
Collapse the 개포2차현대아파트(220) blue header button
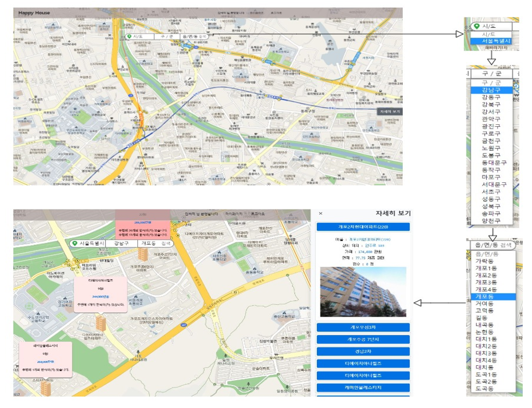(363, 227)
